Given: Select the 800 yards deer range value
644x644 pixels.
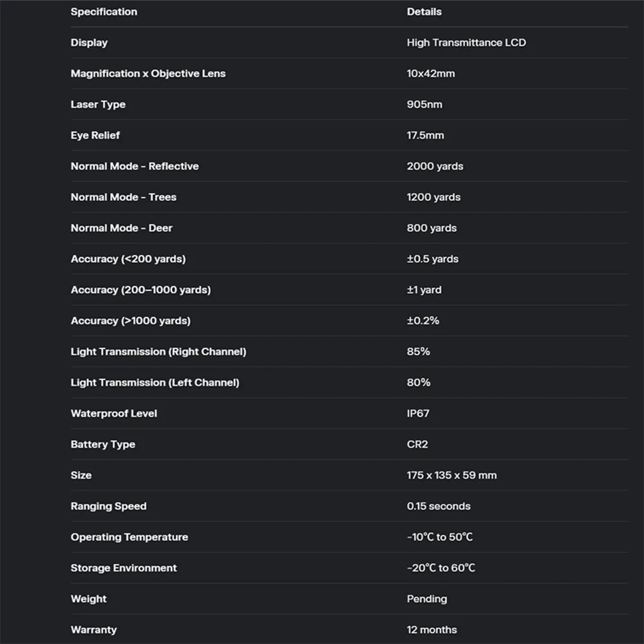Looking at the screenshot, I should pos(431,228).
